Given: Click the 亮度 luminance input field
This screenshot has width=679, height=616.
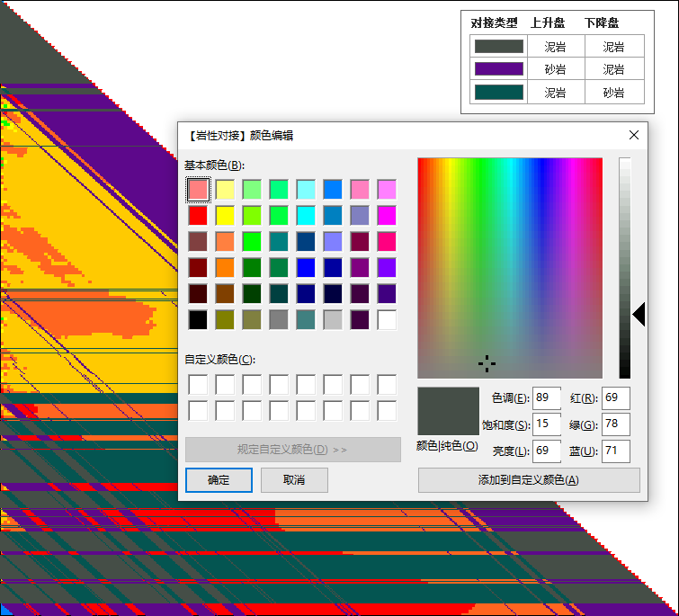Looking at the screenshot, I should (x=547, y=451).
